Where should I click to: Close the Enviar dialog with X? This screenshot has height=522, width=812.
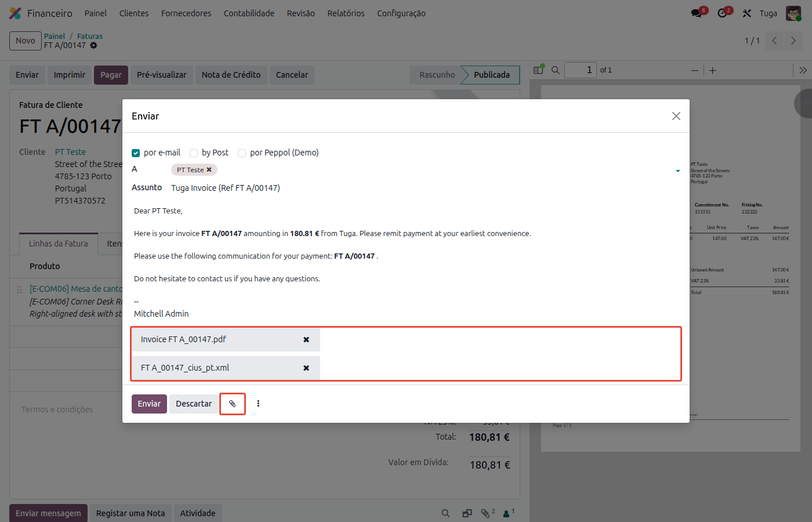(x=676, y=116)
